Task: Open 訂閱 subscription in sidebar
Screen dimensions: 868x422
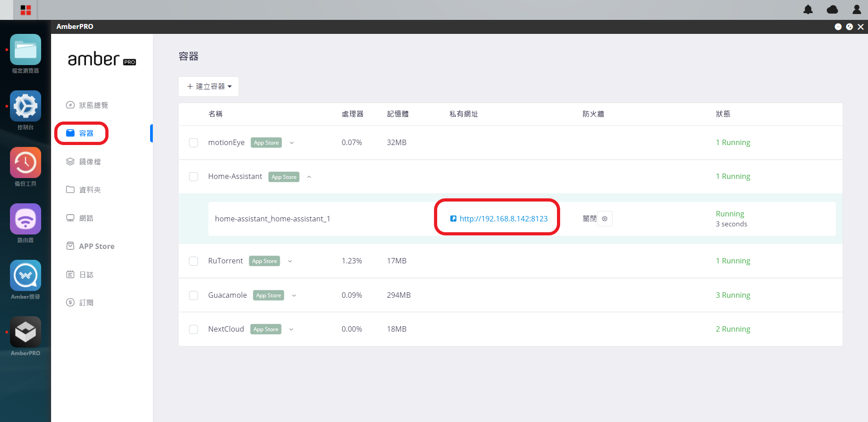Action: [80, 303]
